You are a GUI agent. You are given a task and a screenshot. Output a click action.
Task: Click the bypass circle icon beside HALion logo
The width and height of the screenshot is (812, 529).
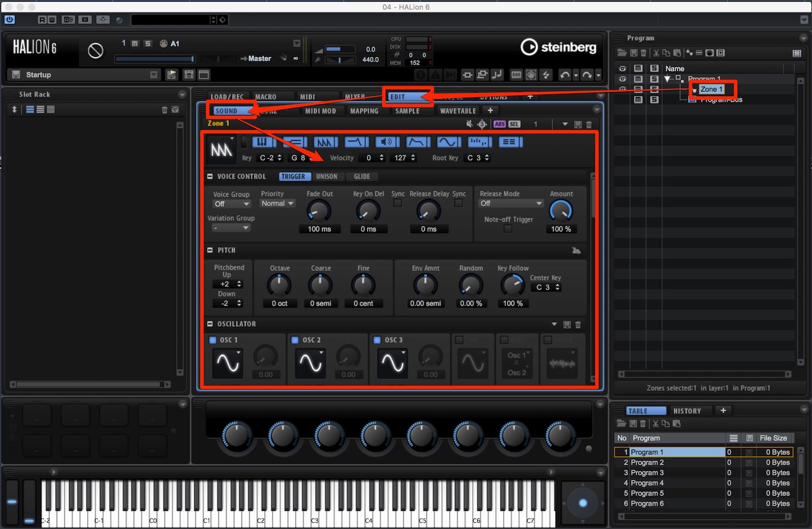95,51
